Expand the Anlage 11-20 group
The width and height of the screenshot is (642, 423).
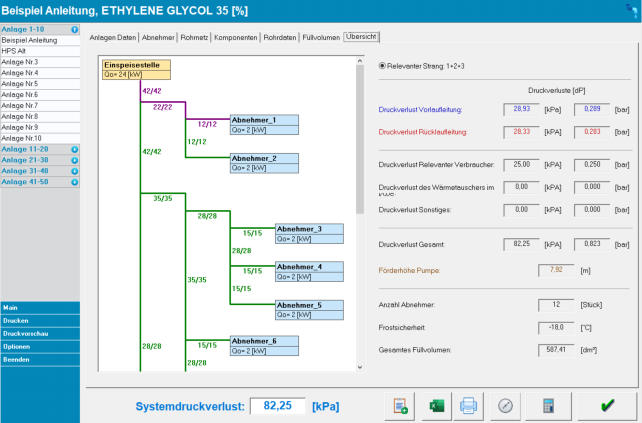click(75, 149)
